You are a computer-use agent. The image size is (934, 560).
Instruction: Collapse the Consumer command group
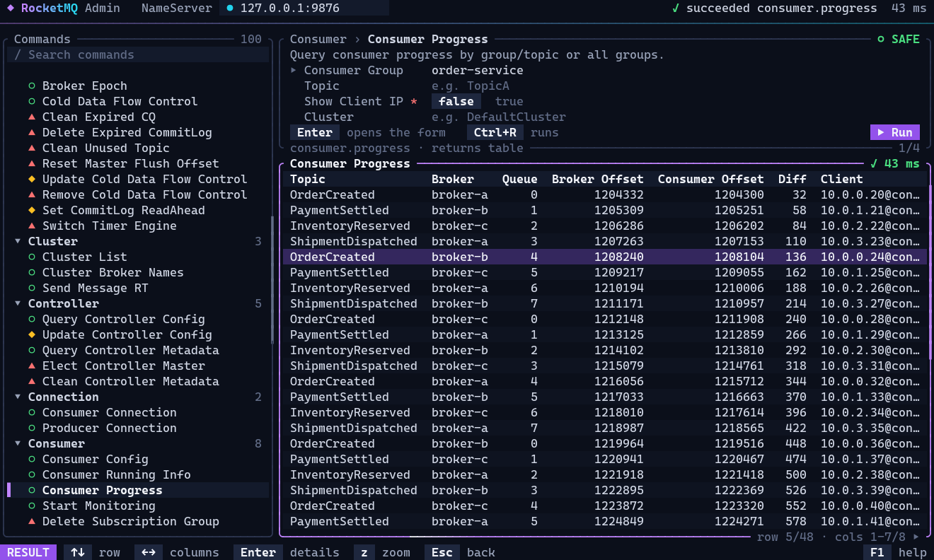click(x=18, y=444)
